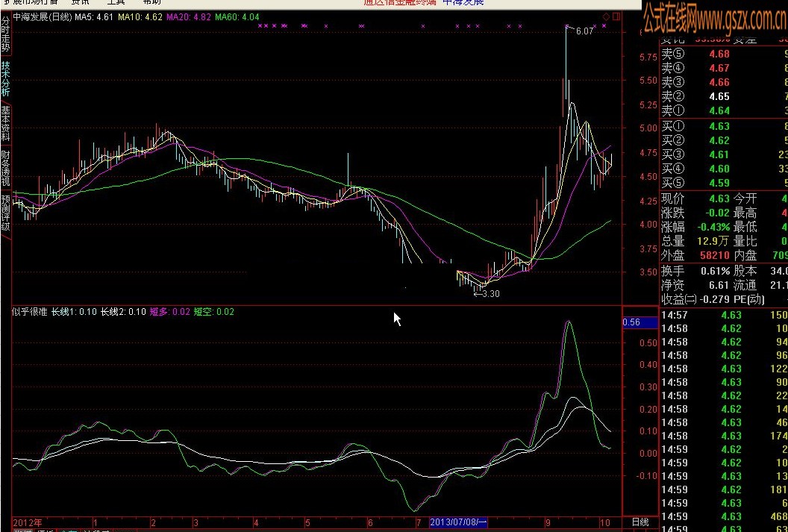Select the 卖① 4.64 quote row
The height and width of the screenshot is (532, 788).
pyautogui.click(x=724, y=110)
